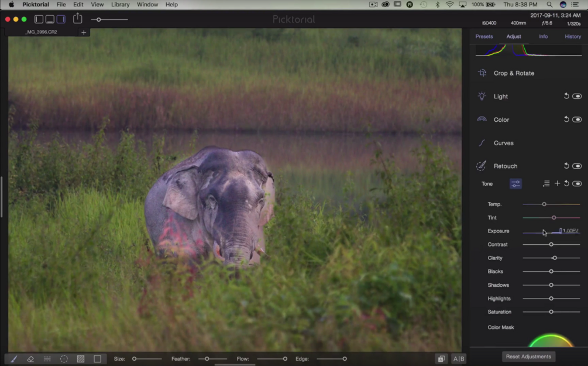Reset the Light adjustments arrow
Viewport: 588px width, 366px height.
[566, 96]
